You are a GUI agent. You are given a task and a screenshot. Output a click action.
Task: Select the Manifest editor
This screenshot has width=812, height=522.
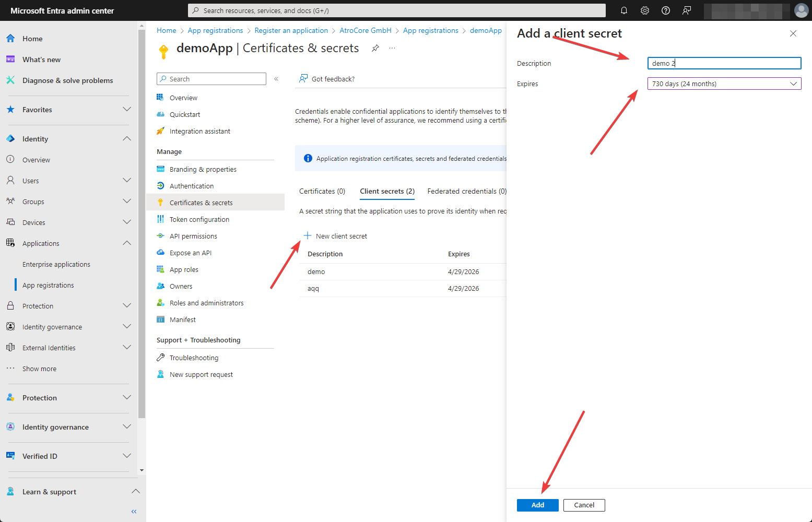[182, 319]
